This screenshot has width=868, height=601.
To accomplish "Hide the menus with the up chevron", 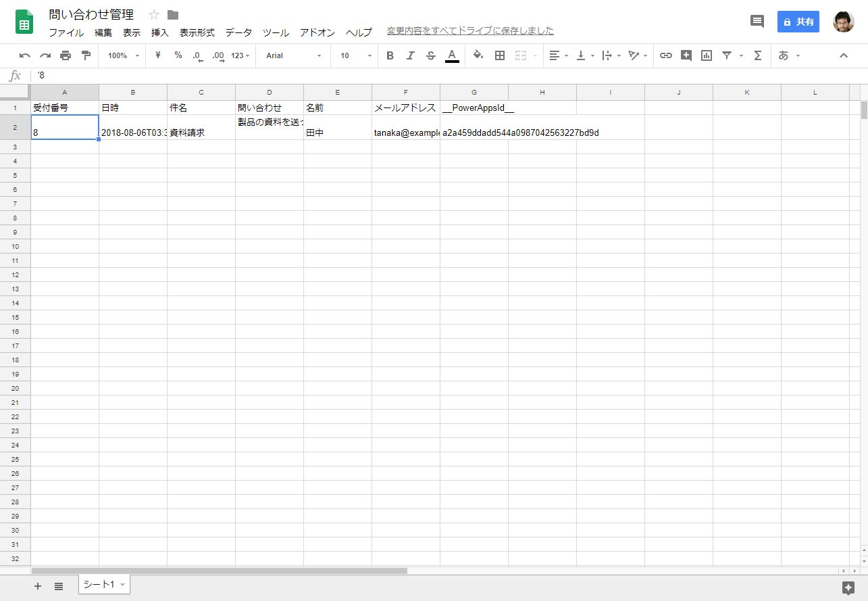I will tap(843, 55).
